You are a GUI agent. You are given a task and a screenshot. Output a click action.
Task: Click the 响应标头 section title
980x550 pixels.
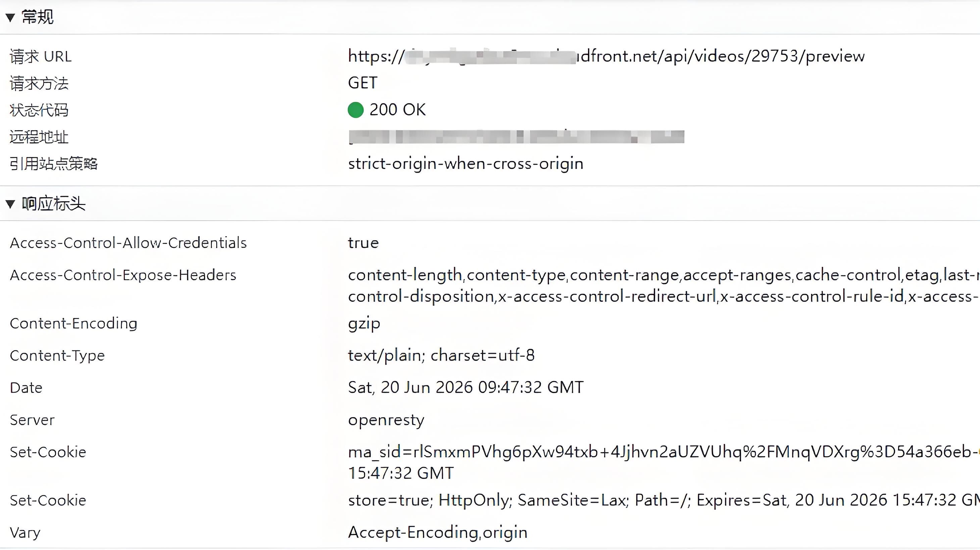[54, 204]
